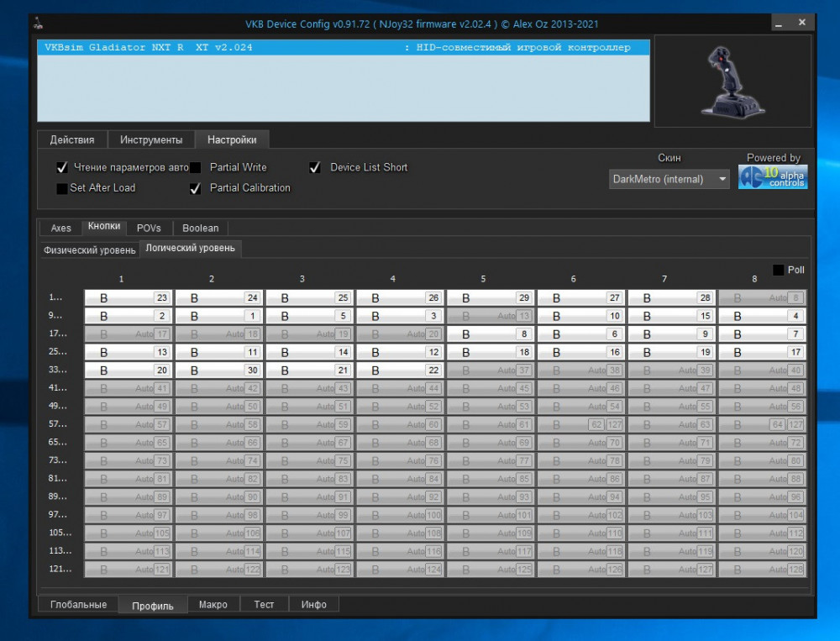Toggle the Poll checkbox
Screen dimensions: 840x641
[778, 270]
